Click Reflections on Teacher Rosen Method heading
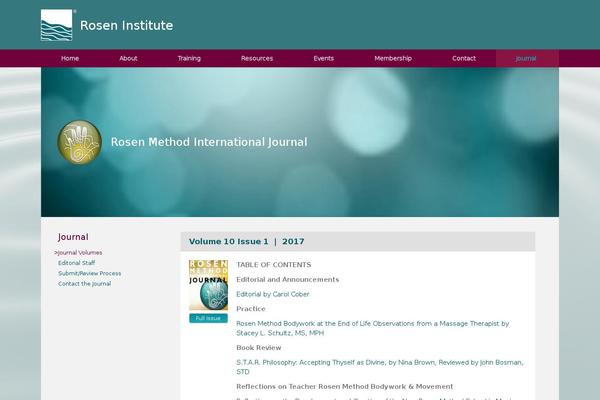Screen dimensions: 600x400 (344, 387)
